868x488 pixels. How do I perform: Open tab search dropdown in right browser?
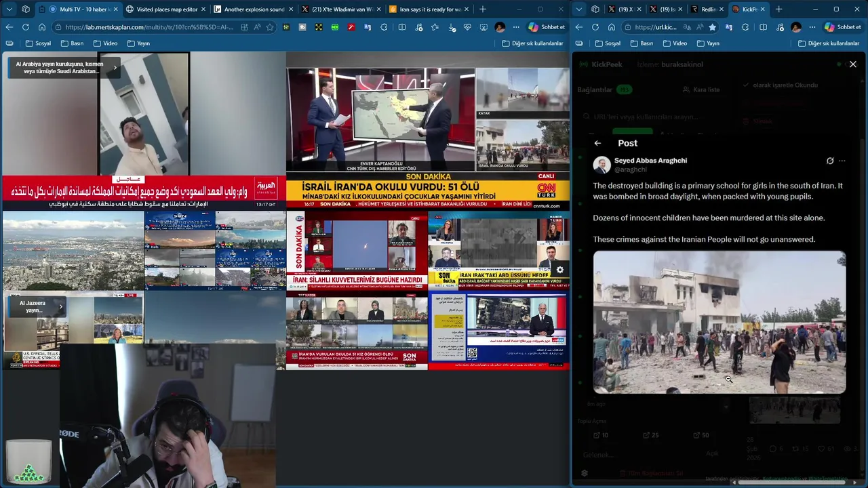(579, 9)
